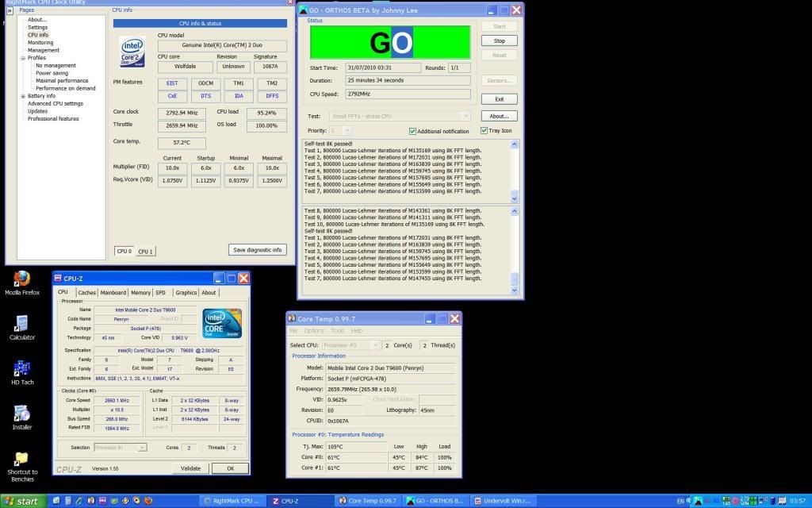Launch Internet Explorer from quick launch bar
The image size is (812, 508).
[x=79, y=501]
